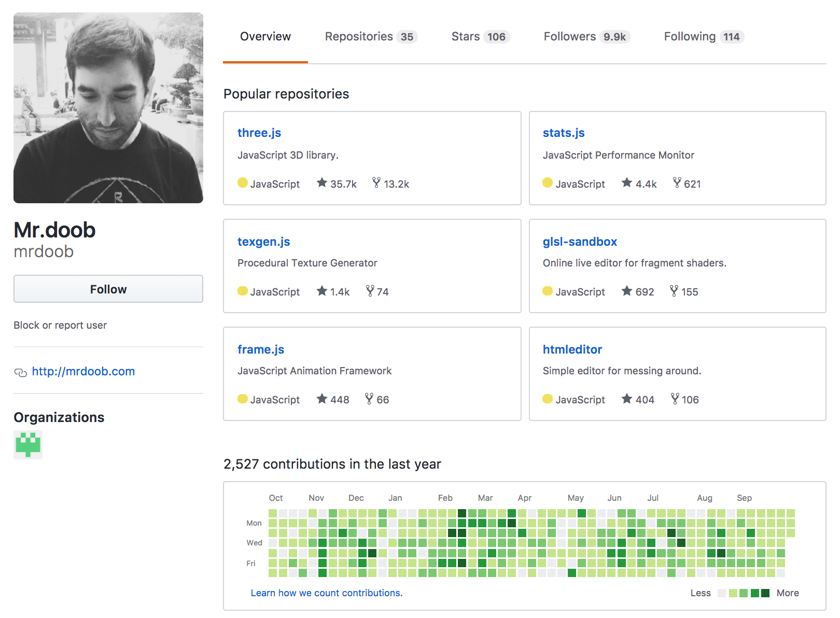Screen dimensions: 840x618
Task: Open the glsl-sandbox repository
Action: click(580, 242)
